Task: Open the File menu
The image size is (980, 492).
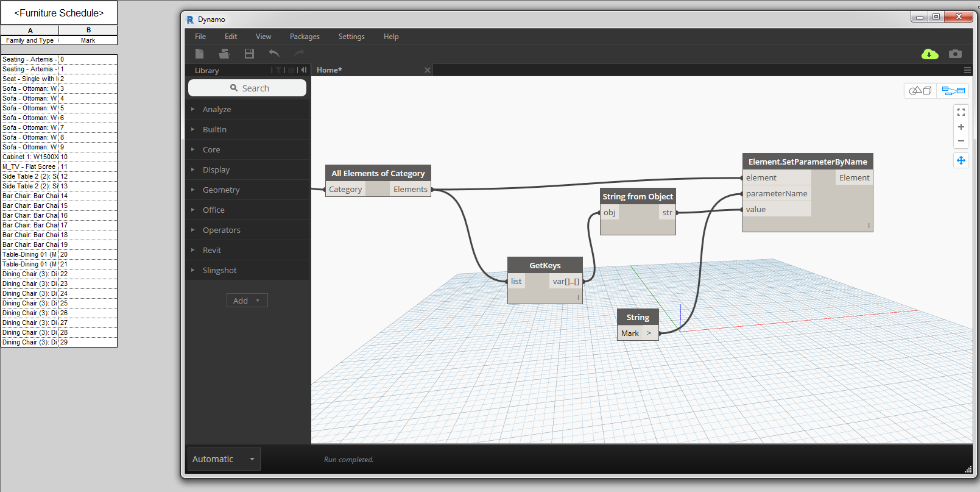Action: pyautogui.click(x=200, y=37)
